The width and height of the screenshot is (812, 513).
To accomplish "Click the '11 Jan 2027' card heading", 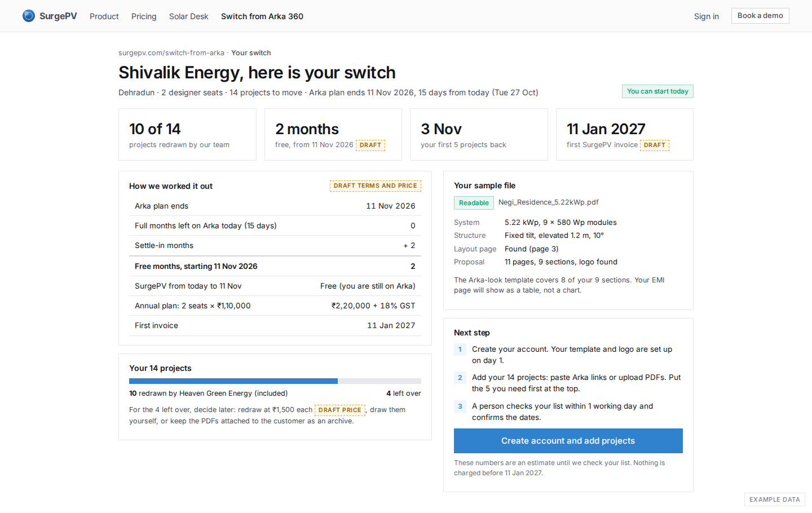I will click(x=606, y=129).
